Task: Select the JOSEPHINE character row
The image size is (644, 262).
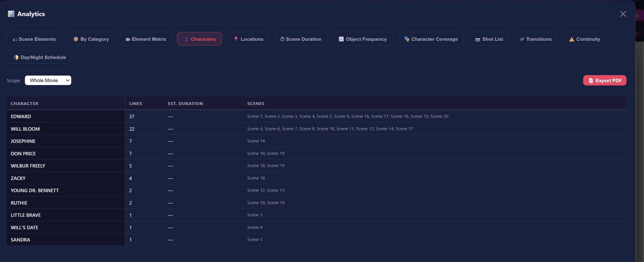Action: coord(316,141)
